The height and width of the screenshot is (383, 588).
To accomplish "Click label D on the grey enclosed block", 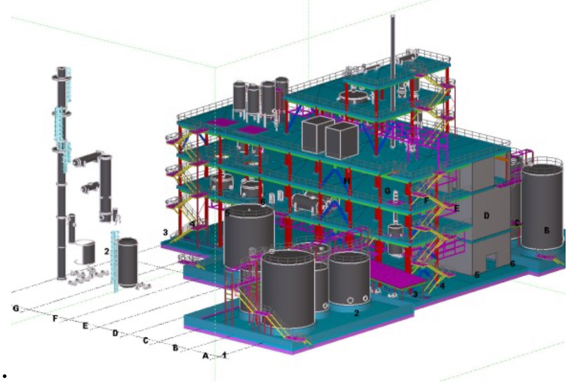I will coord(486,215).
